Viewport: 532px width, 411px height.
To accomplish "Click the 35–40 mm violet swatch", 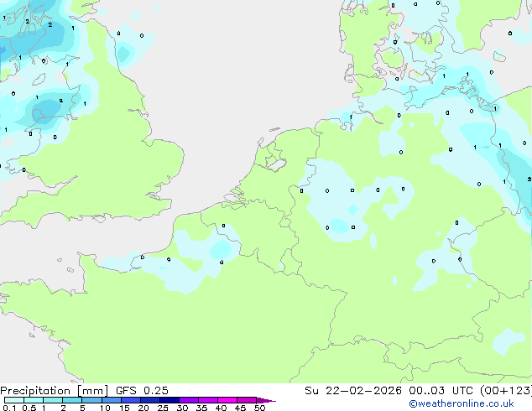I will pos(208,400).
